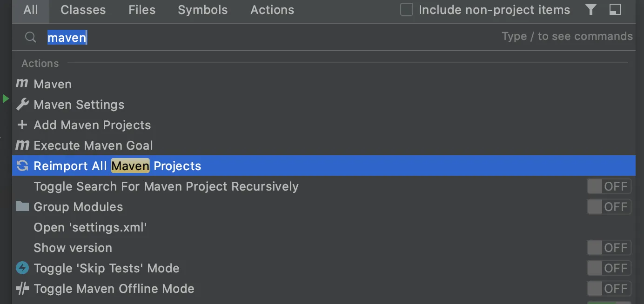
Task: Switch on Toggle Maven Offline Mode
Action: pos(609,289)
